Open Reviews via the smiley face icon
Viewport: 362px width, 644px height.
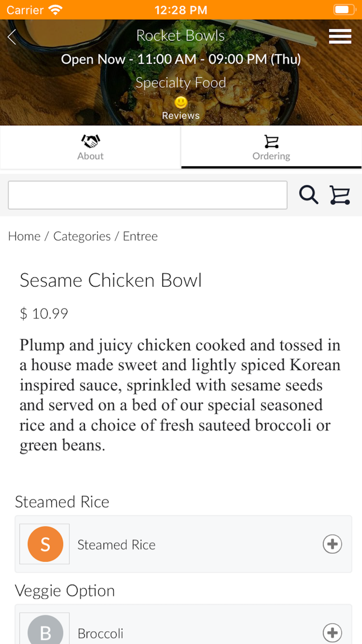[x=180, y=103]
